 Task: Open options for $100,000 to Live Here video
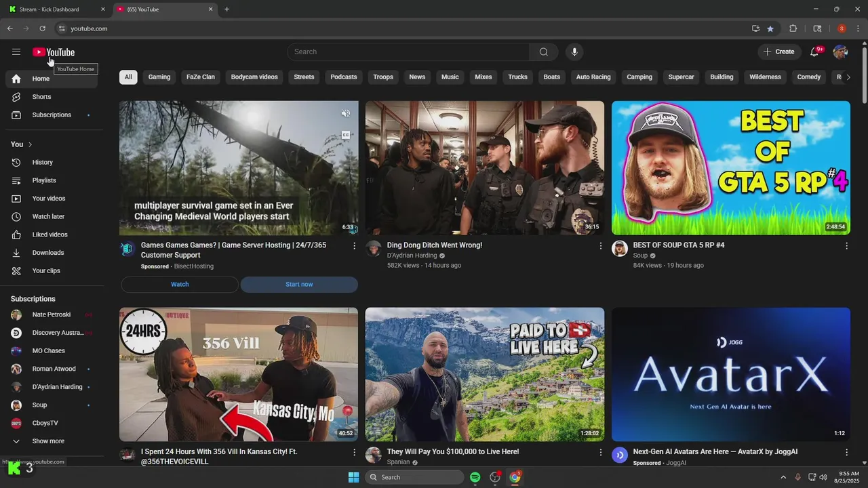click(600, 452)
